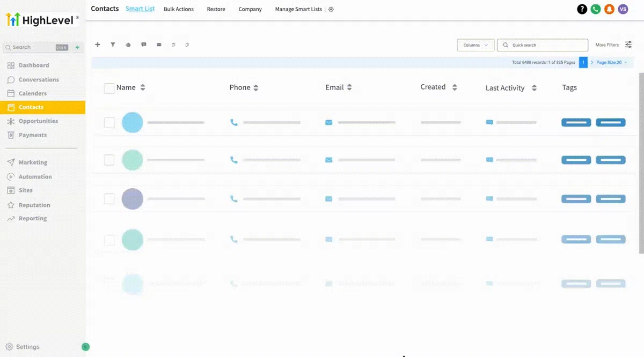The image size is (644, 357).
Task: Click the add contact plus icon
Action: pyautogui.click(x=98, y=44)
